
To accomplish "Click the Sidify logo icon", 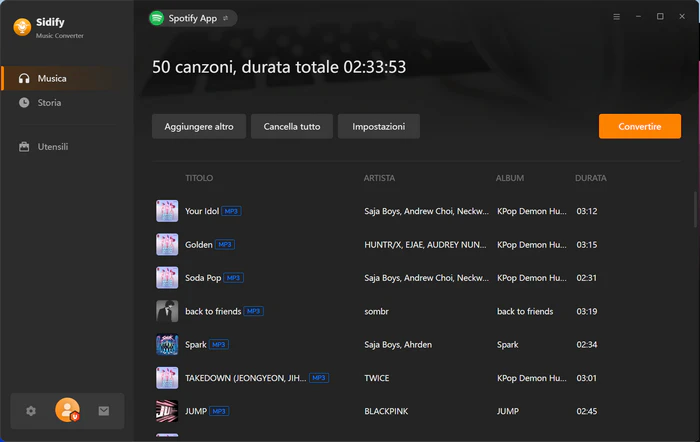I will 22,27.
